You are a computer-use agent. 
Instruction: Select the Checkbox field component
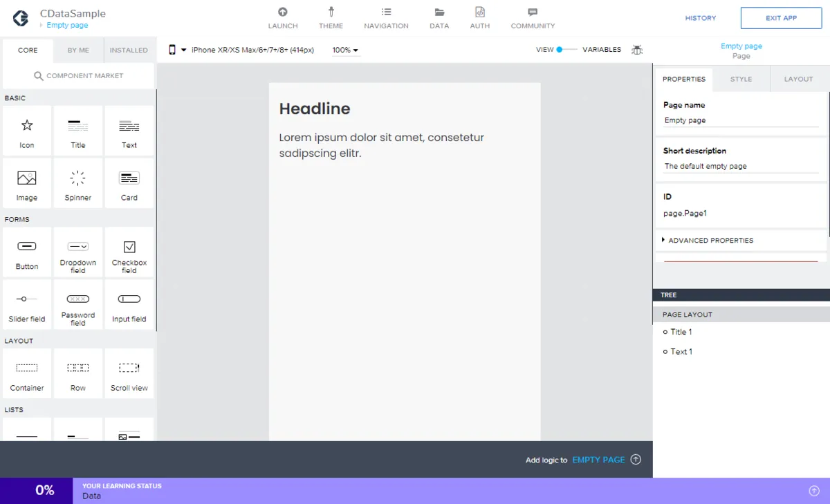(x=129, y=252)
